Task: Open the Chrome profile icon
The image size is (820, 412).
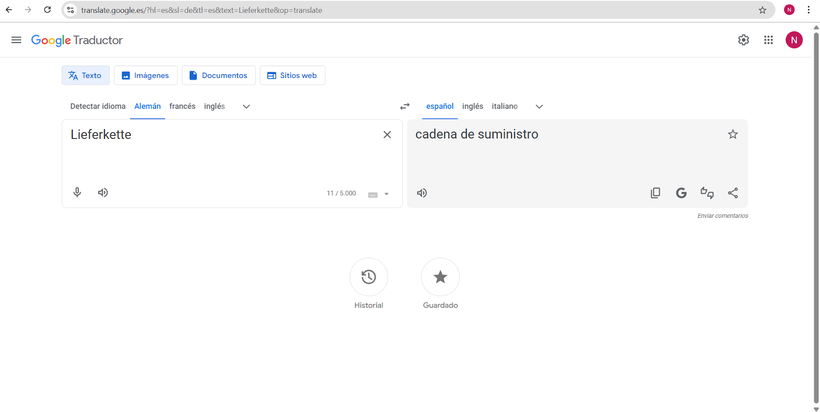Action: pyautogui.click(x=789, y=10)
